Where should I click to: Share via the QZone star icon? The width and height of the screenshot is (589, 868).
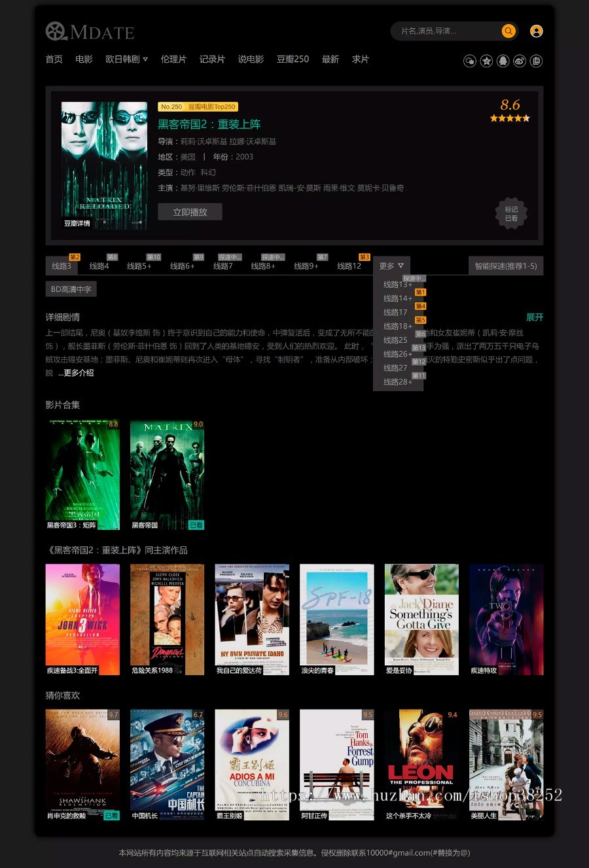click(486, 61)
